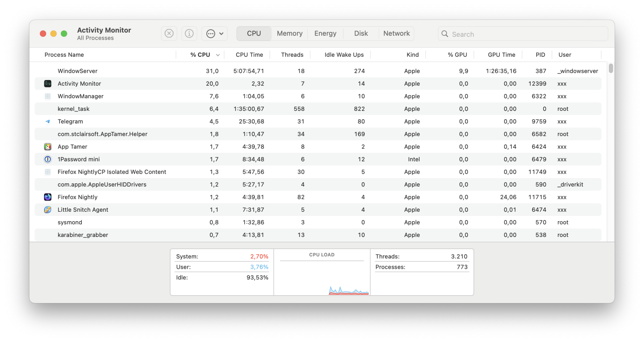The width and height of the screenshot is (644, 342).
Task: Open the Energy tab
Action: (325, 34)
